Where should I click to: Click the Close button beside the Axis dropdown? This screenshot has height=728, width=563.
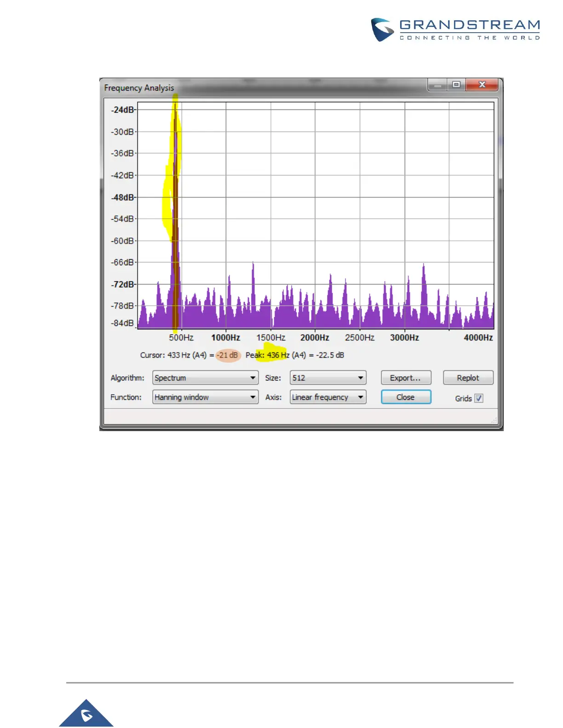[x=406, y=397]
